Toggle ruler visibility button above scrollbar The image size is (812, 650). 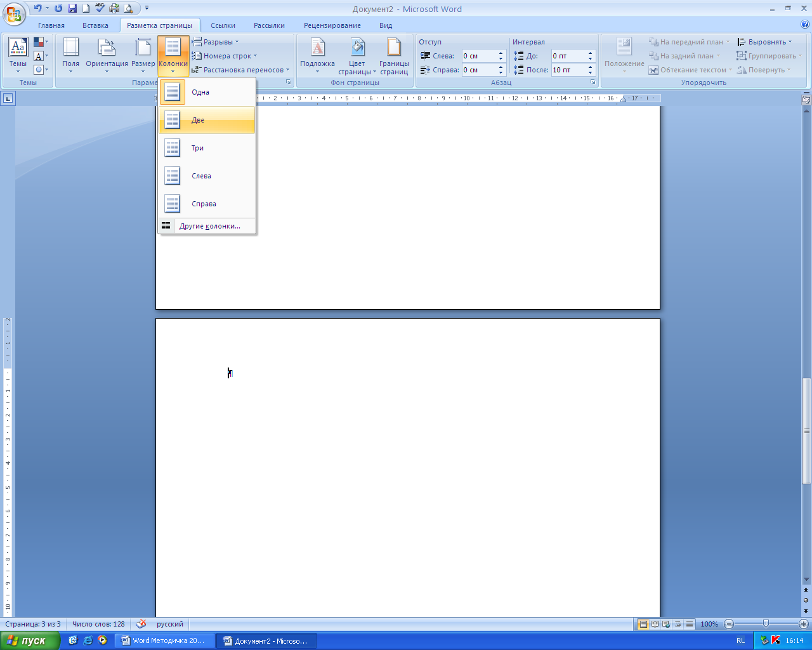pos(806,99)
